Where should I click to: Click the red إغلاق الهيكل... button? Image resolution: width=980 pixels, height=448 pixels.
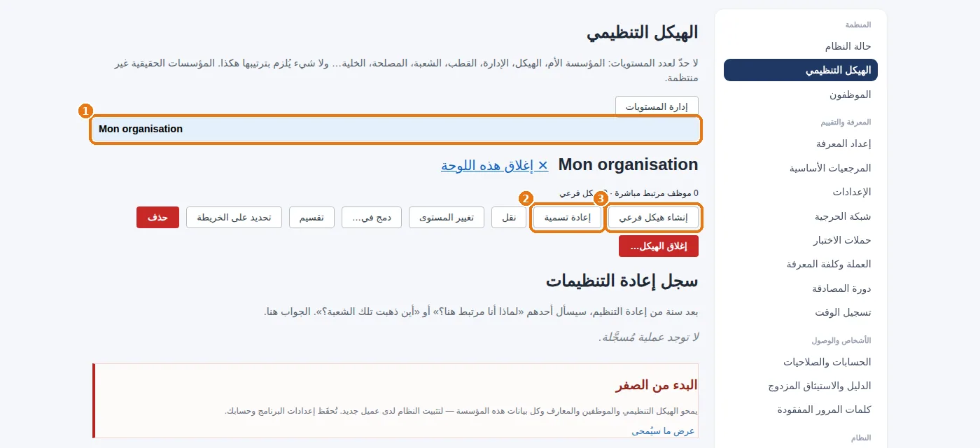659,246
